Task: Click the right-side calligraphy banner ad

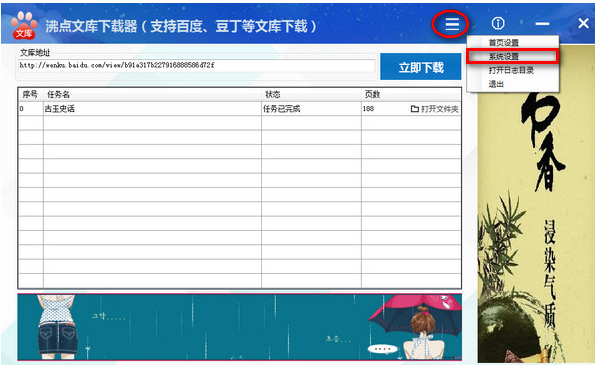Action: tap(536, 204)
